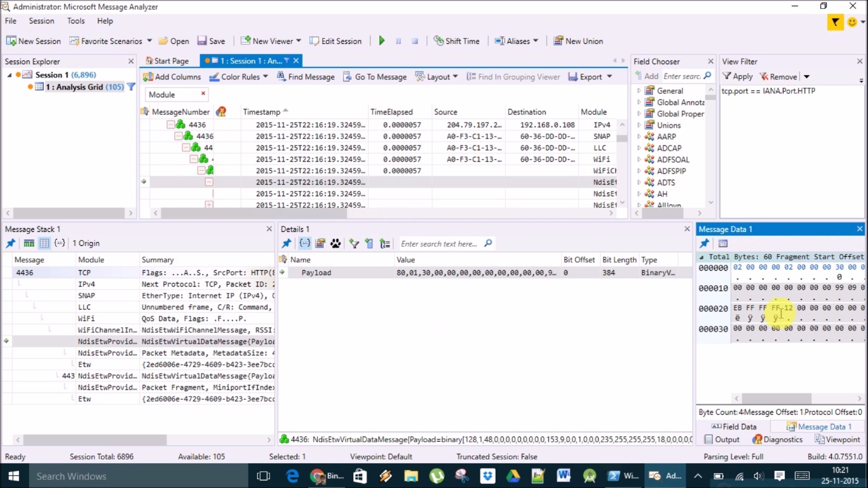Switch to the Field Data tab
The width and height of the screenshot is (868, 488).
point(734,427)
